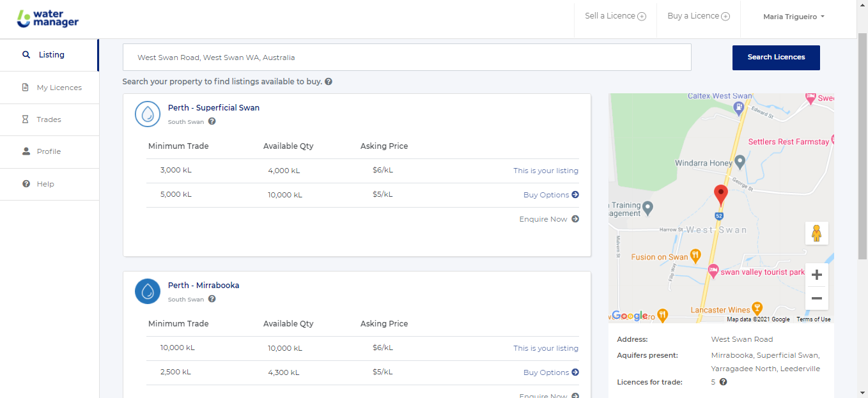Open the Maria Trigueiro user dropdown
The height and width of the screenshot is (398, 868).
pos(794,17)
